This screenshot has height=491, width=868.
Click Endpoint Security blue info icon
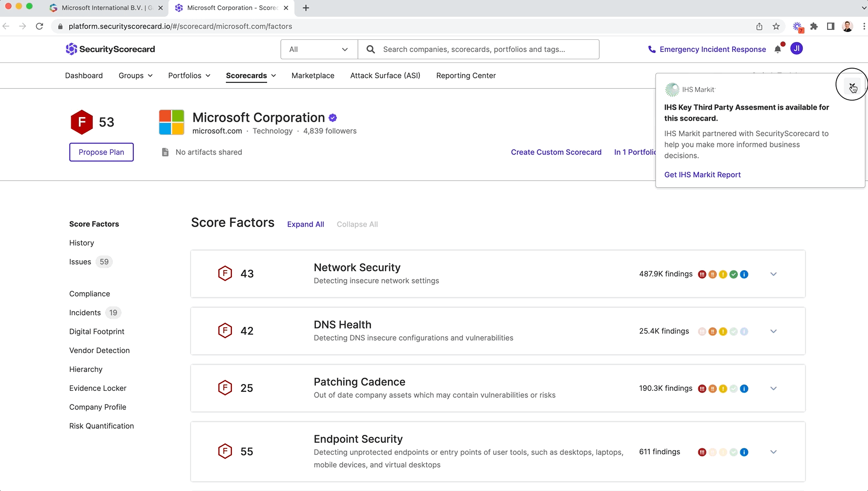tap(744, 452)
